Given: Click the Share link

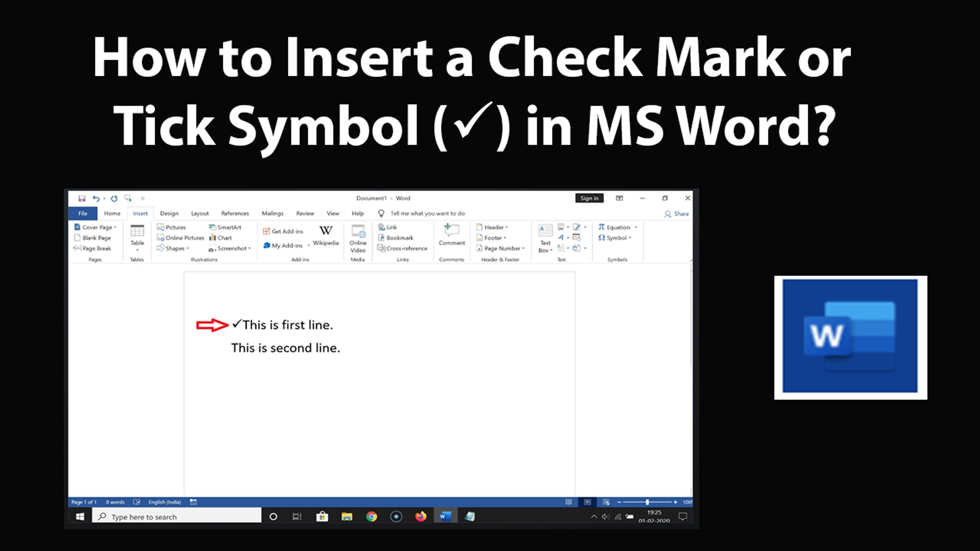Looking at the screenshot, I should (x=679, y=214).
